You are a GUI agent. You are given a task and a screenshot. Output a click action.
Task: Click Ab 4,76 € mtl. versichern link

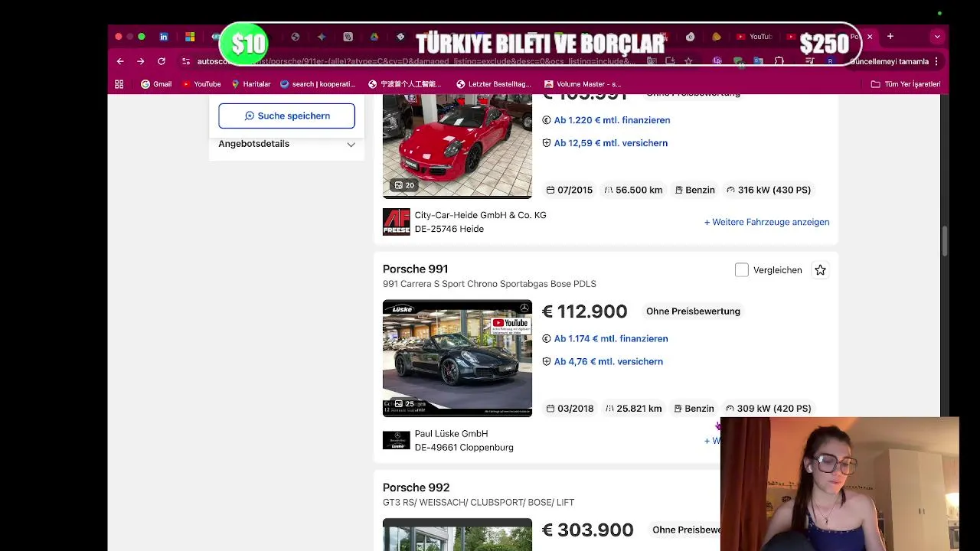click(x=608, y=361)
